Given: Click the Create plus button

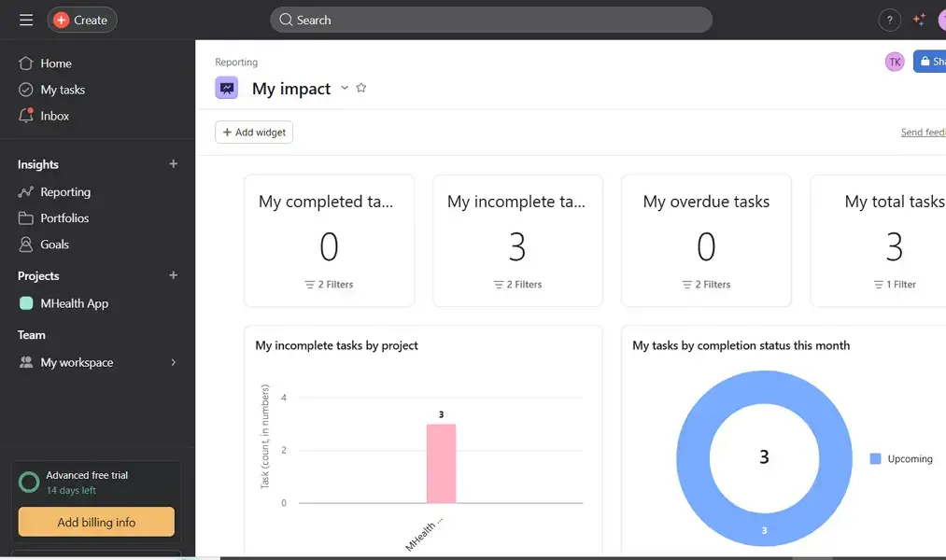Looking at the screenshot, I should point(81,19).
